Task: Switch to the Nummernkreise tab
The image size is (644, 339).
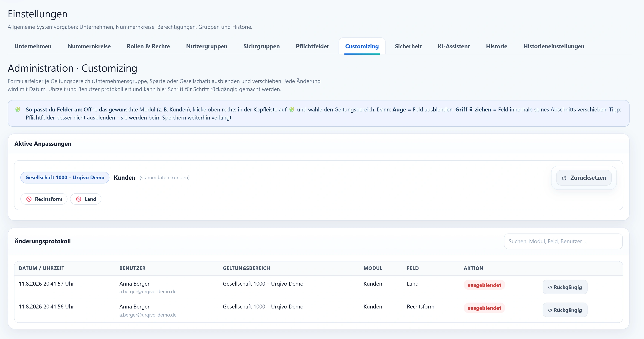Action: (x=89, y=46)
